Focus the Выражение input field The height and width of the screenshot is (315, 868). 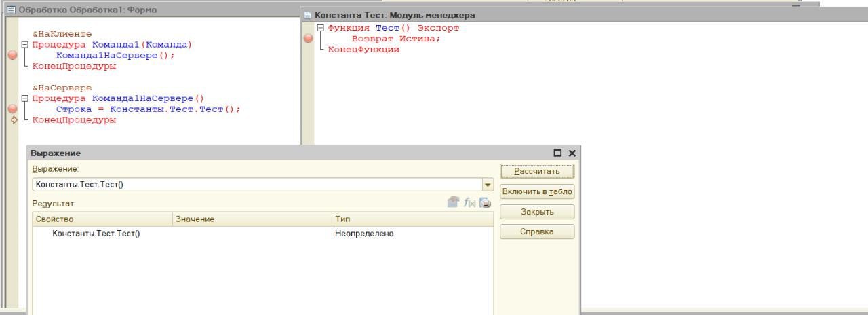(x=257, y=185)
